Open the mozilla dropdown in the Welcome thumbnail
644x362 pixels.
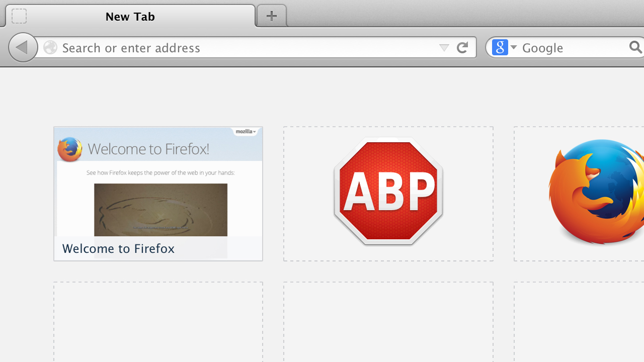pyautogui.click(x=246, y=131)
